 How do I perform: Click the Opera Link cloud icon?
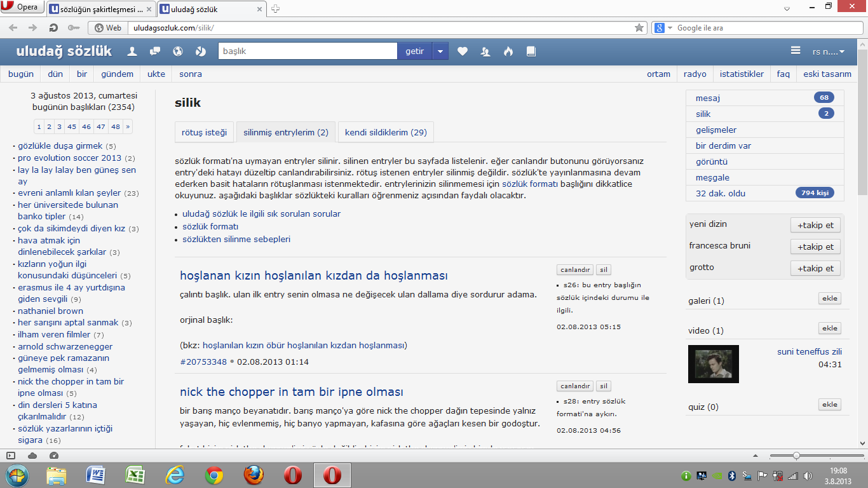coord(32,455)
